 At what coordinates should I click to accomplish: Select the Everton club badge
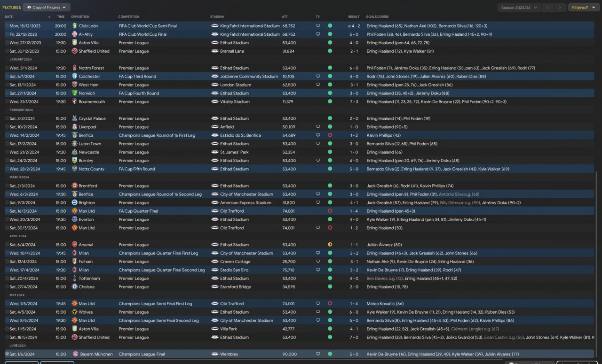pos(74,220)
